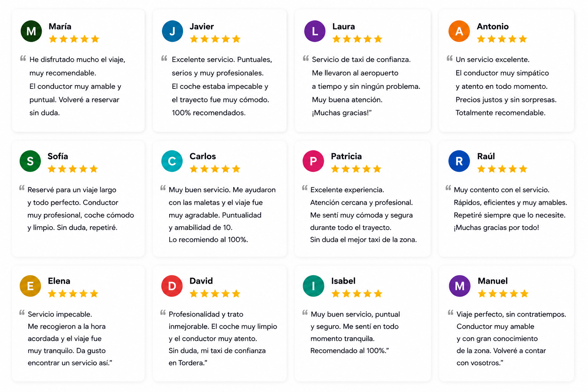This screenshot has width=588, height=392.
Task: Click Elena's golden E avatar
Action: click(30, 286)
